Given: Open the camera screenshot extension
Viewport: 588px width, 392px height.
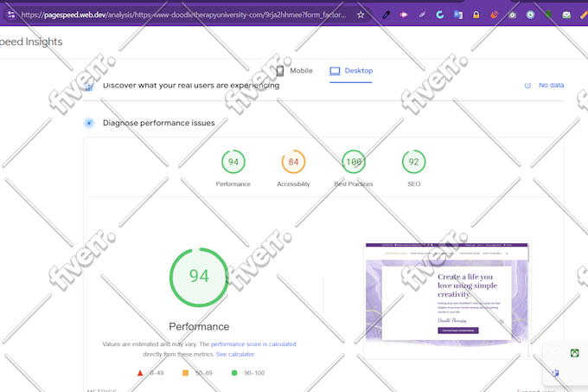Looking at the screenshot, I should (x=512, y=15).
